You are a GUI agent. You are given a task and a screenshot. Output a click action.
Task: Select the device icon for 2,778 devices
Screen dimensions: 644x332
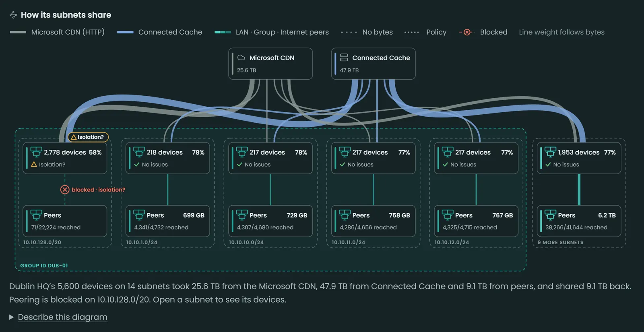coord(36,152)
